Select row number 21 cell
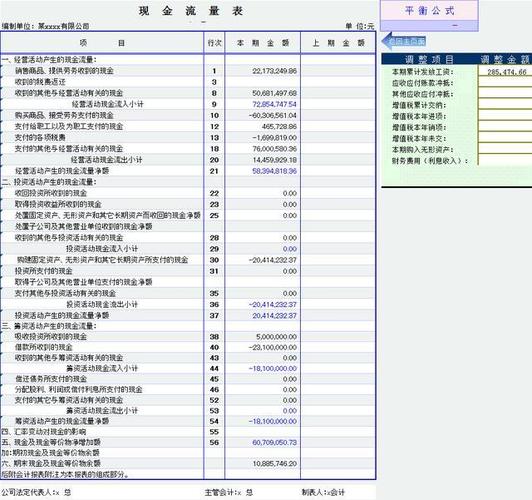532x500 pixels. click(x=214, y=171)
